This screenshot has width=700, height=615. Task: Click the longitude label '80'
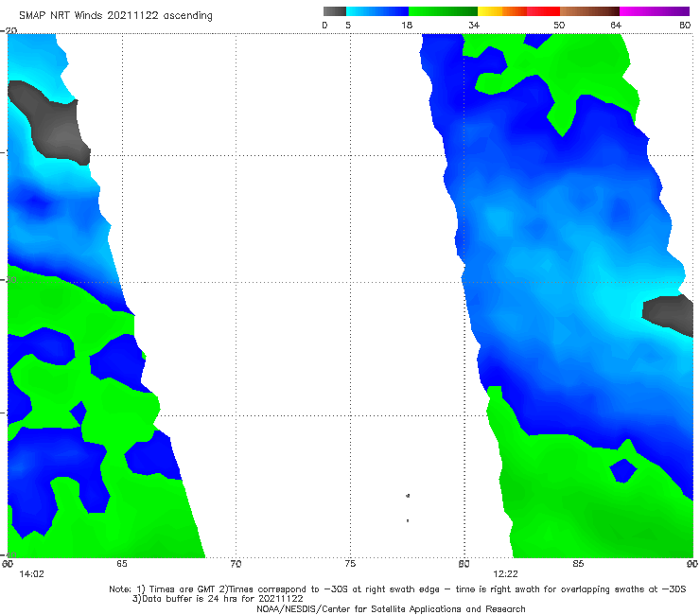464,564
